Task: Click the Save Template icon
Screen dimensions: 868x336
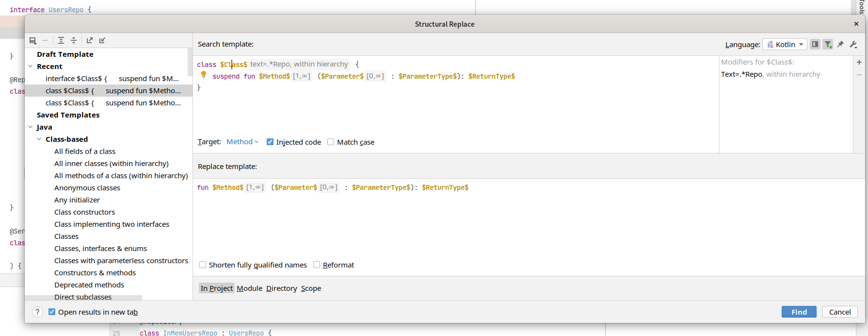Action: click(x=33, y=41)
